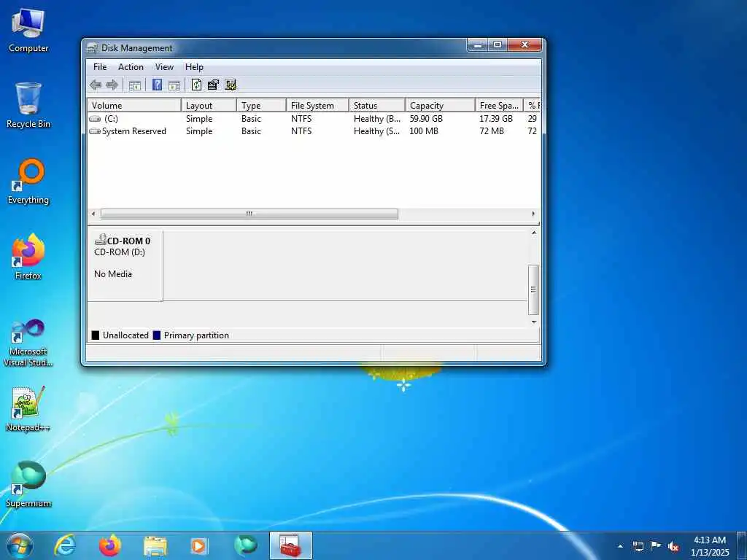Refresh disk list with the green arrows icon
Image resolution: width=747 pixels, height=560 pixels.
(196, 85)
